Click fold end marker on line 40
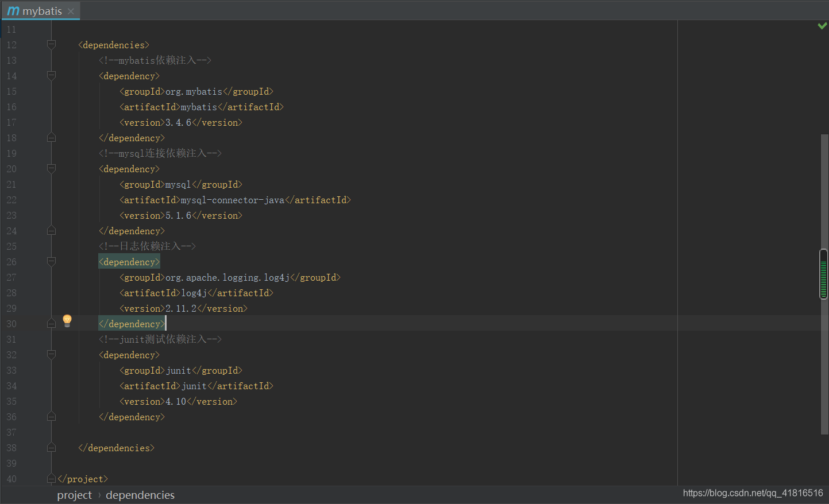 51,479
